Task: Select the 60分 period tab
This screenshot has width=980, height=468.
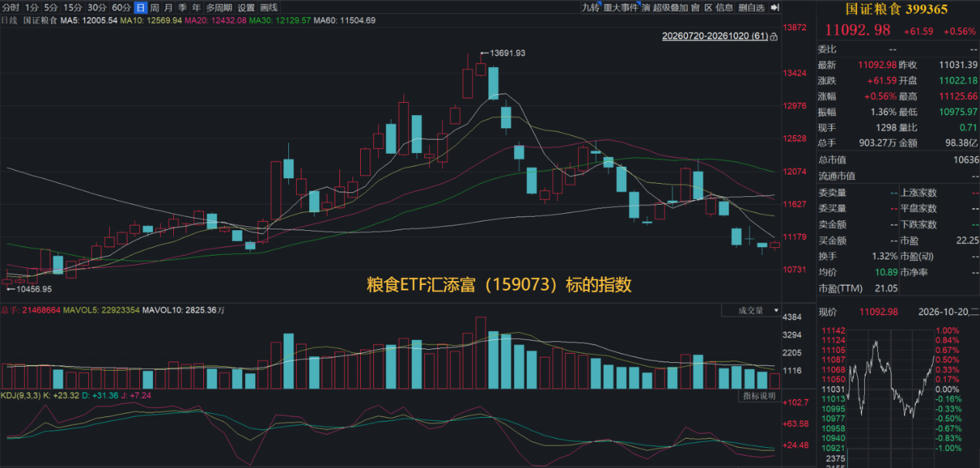Action: [x=121, y=8]
